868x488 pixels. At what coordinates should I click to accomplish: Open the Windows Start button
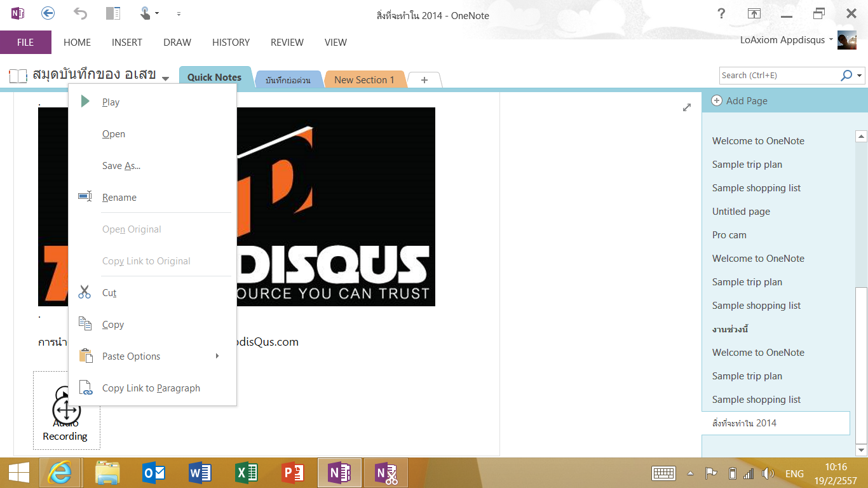18,473
